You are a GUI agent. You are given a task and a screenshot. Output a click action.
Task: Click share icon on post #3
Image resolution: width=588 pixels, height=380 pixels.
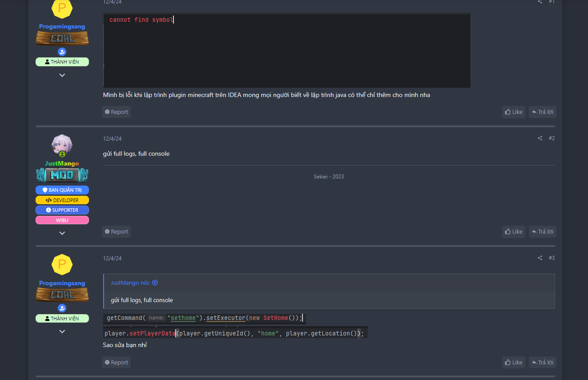[540, 258]
